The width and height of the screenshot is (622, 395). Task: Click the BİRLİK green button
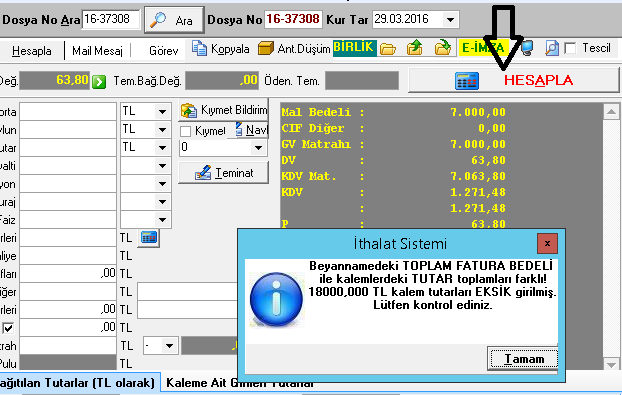click(x=354, y=48)
